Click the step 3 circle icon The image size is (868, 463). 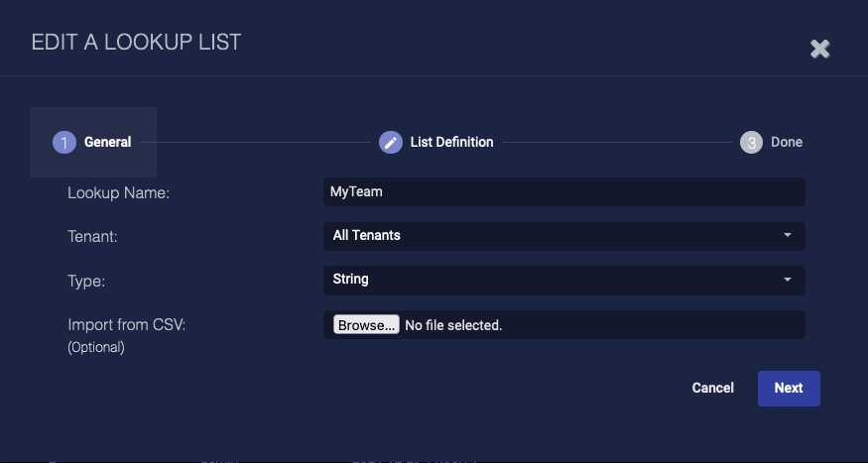point(751,143)
